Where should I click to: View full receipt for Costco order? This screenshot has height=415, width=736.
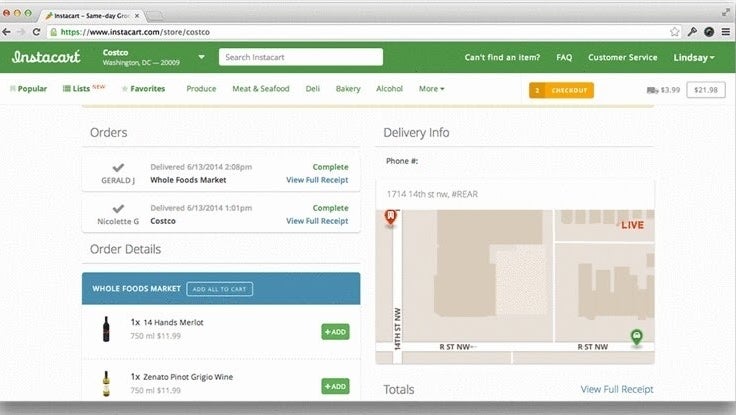click(317, 221)
